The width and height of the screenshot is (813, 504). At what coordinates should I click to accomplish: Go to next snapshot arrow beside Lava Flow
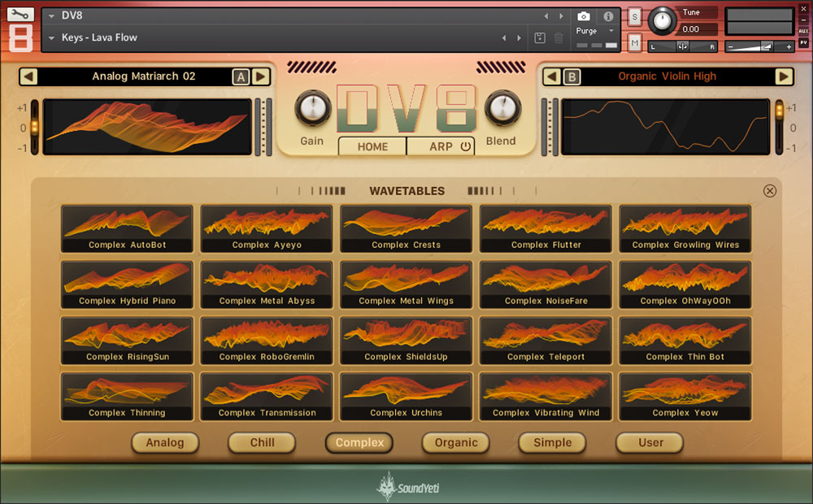[519, 38]
